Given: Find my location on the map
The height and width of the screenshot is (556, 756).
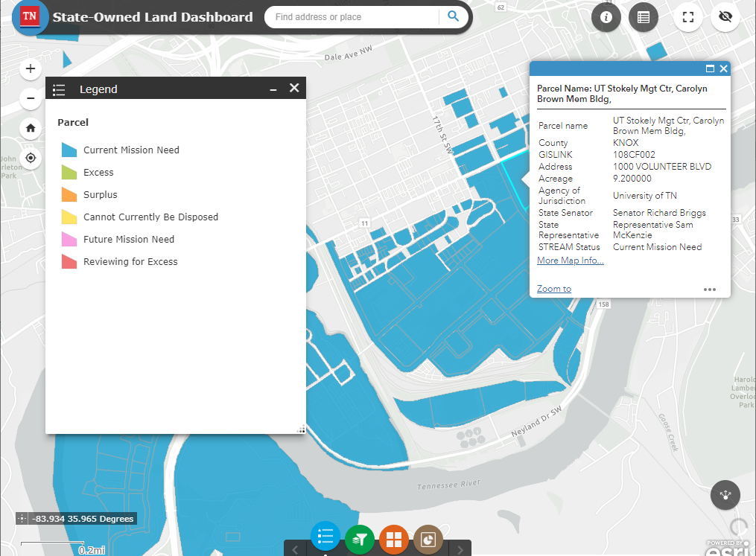Looking at the screenshot, I should 31,158.
